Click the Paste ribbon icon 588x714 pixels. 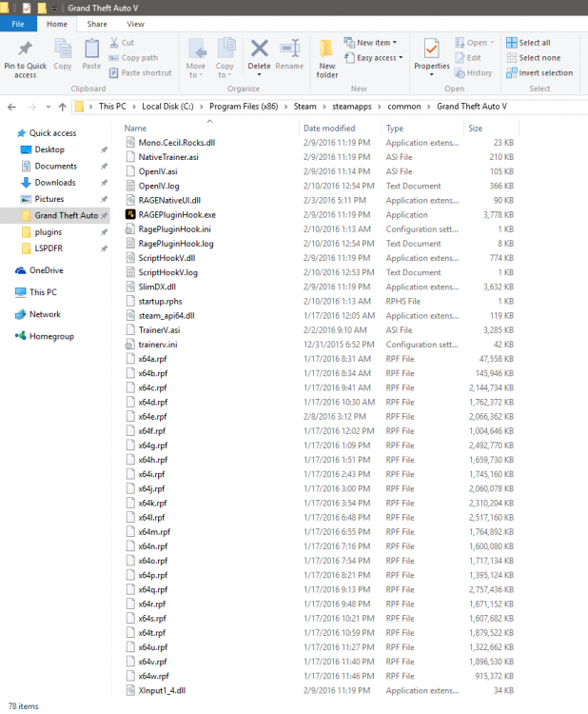point(91,49)
